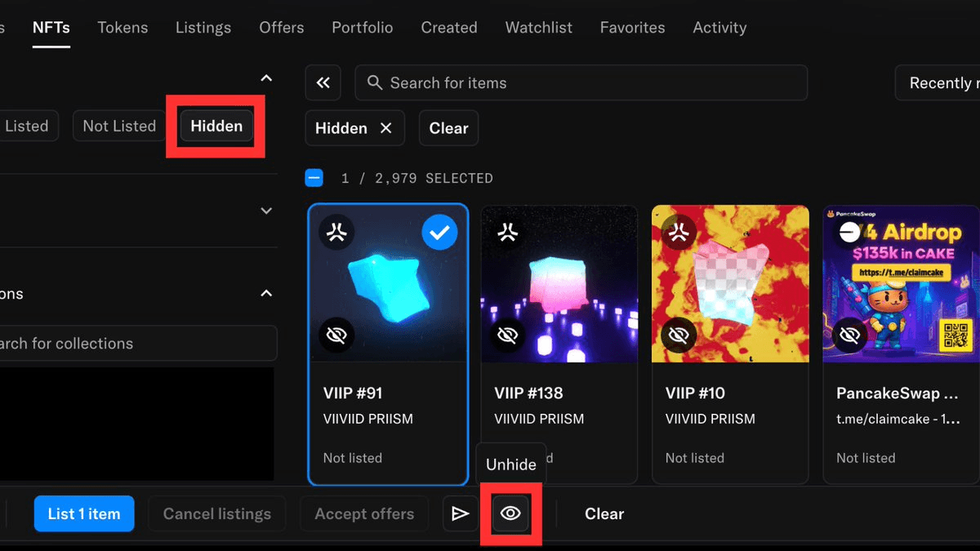Click Clear next to Hidden filter chip
The width and height of the screenshot is (980, 551).
pyautogui.click(x=448, y=128)
